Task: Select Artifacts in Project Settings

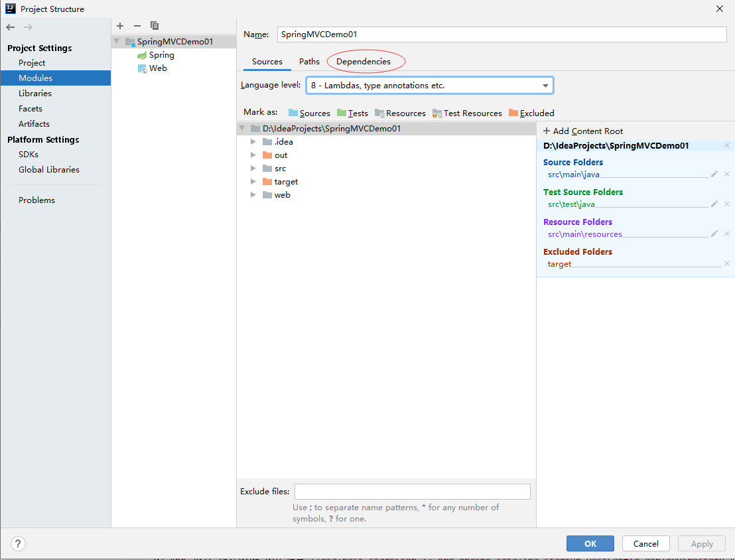Action: point(34,124)
